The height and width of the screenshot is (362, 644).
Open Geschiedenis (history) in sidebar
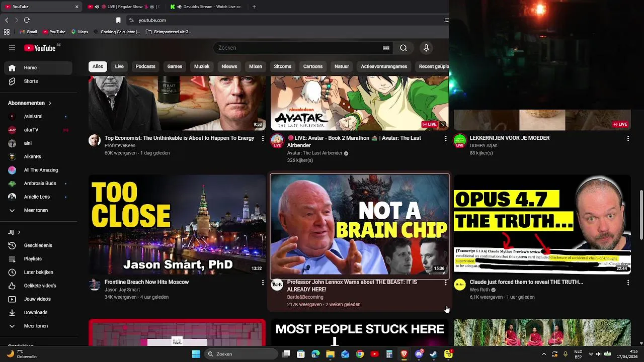(x=38, y=245)
